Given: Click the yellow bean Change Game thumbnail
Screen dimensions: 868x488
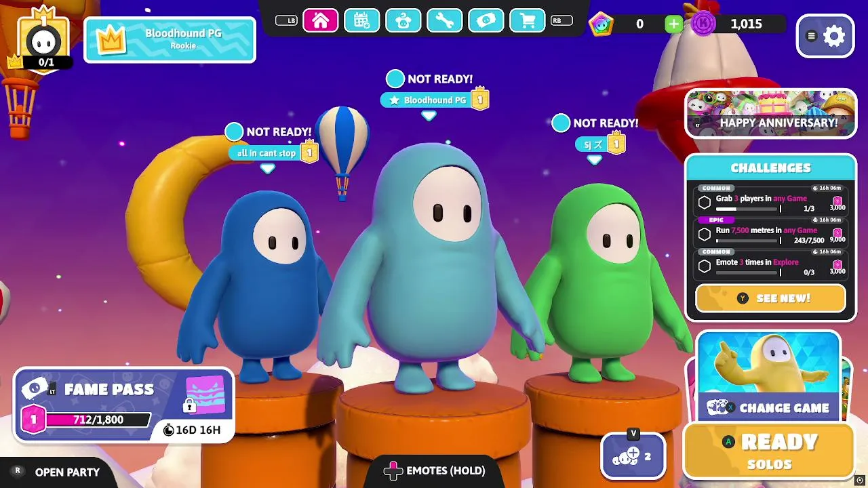Looking at the screenshot, I should pos(769,364).
